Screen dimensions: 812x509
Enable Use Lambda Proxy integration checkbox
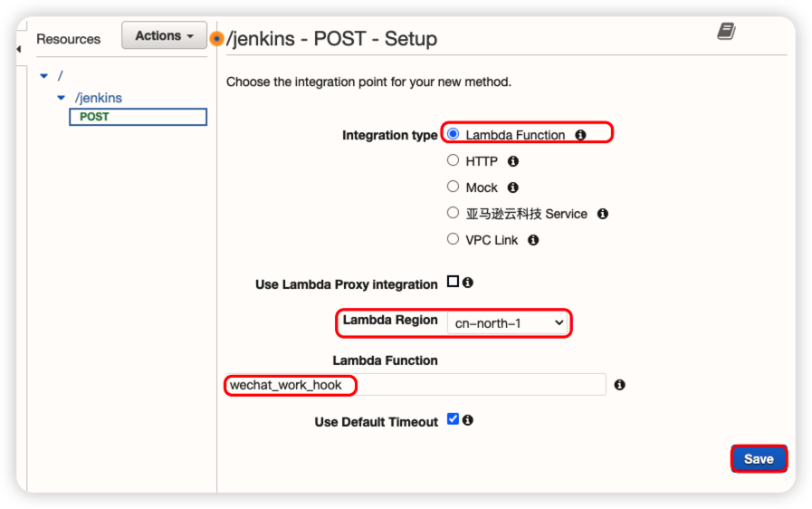click(454, 282)
